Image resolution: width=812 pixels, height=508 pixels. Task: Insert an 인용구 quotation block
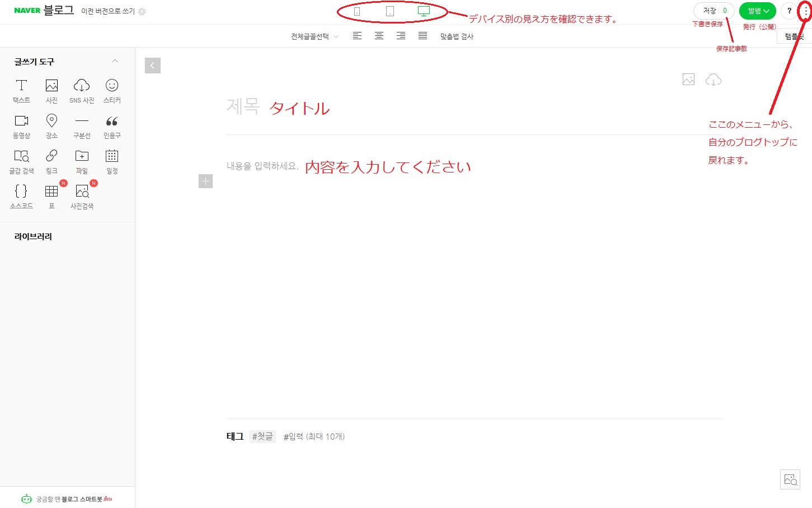pyautogui.click(x=112, y=127)
